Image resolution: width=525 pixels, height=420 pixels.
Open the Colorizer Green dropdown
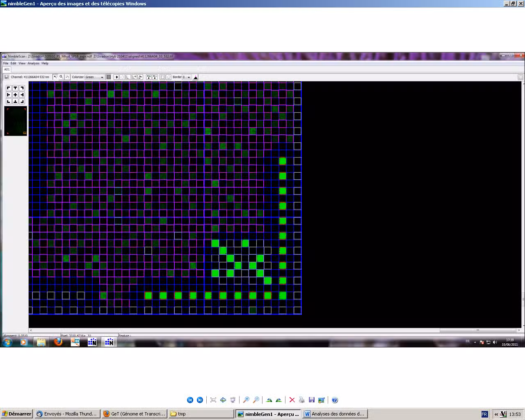(102, 77)
